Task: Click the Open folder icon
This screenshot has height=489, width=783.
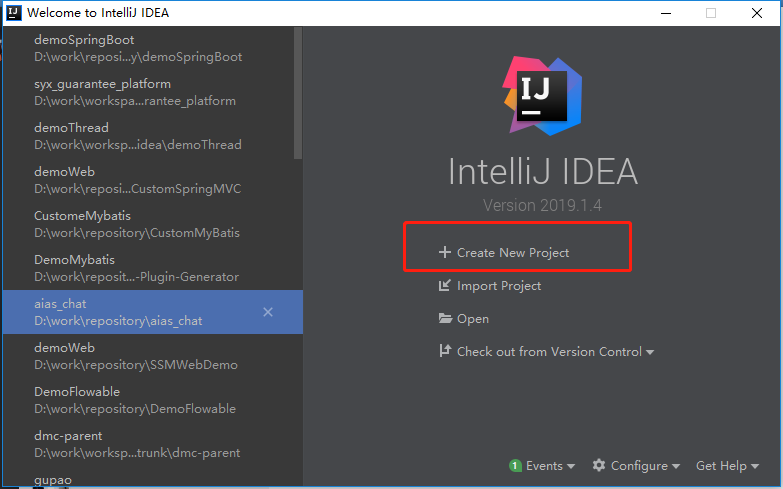Action: pyautogui.click(x=445, y=319)
